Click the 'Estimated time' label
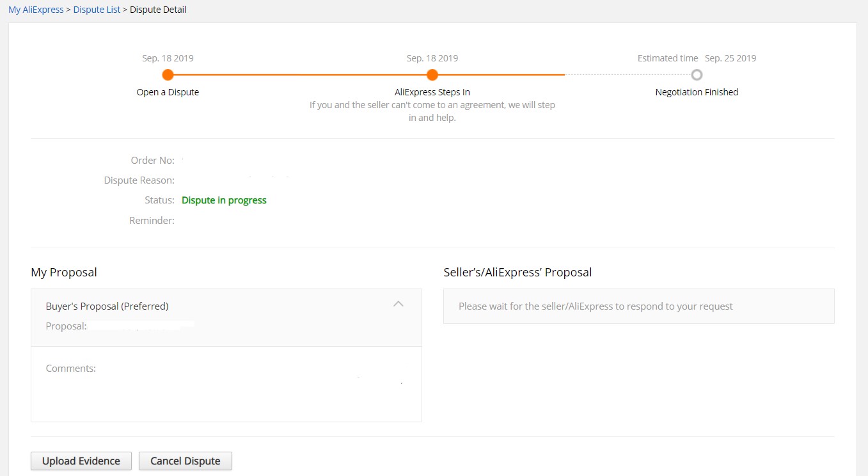868x476 pixels. 668,58
